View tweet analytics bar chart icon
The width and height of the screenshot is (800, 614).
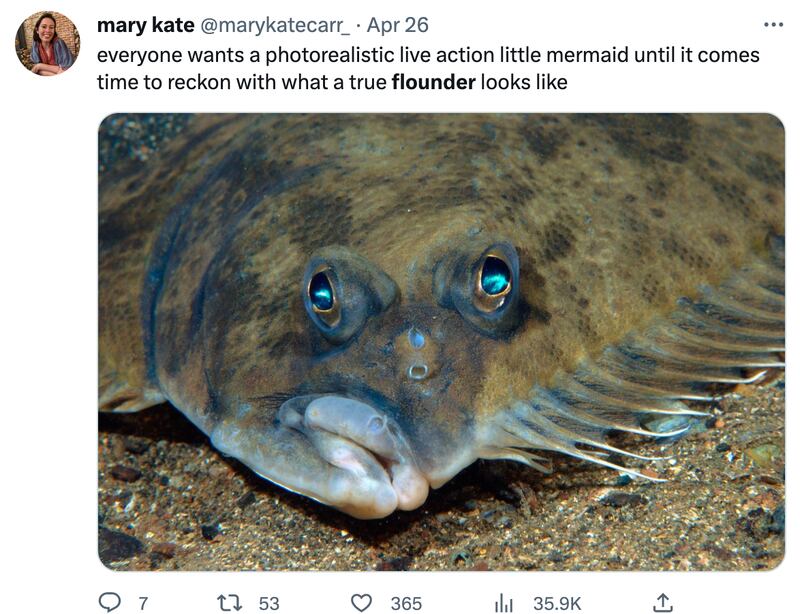tap(505, 602)
